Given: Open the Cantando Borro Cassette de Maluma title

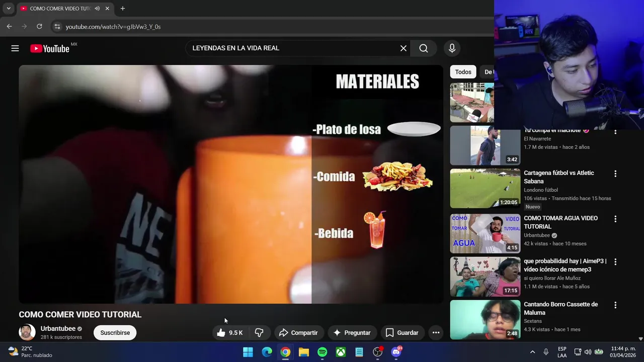Looking at the screenshot, I should click(x=561, y=309).
